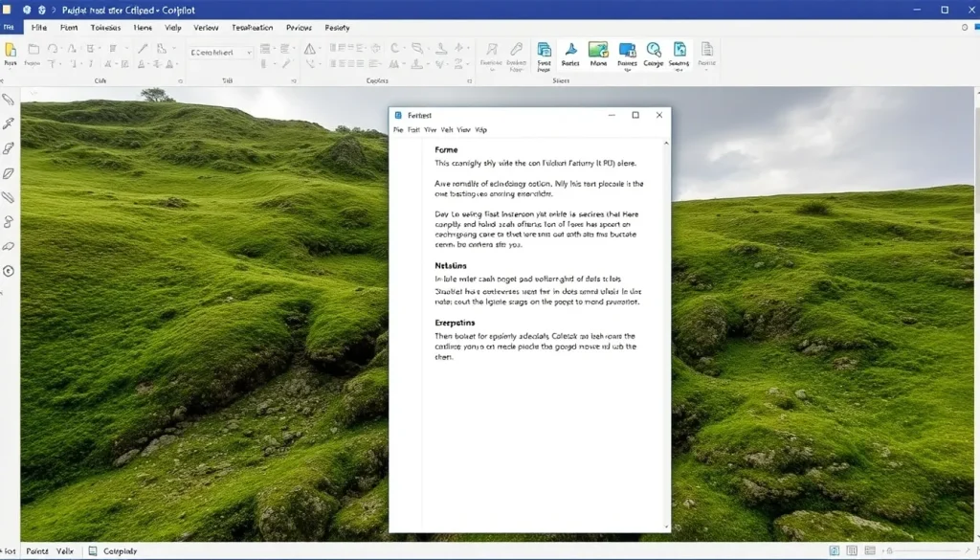This screenshot has height=560, width=980.
Task: Click the circular icon at bottom of left sidebar
Action: [9, 271]
